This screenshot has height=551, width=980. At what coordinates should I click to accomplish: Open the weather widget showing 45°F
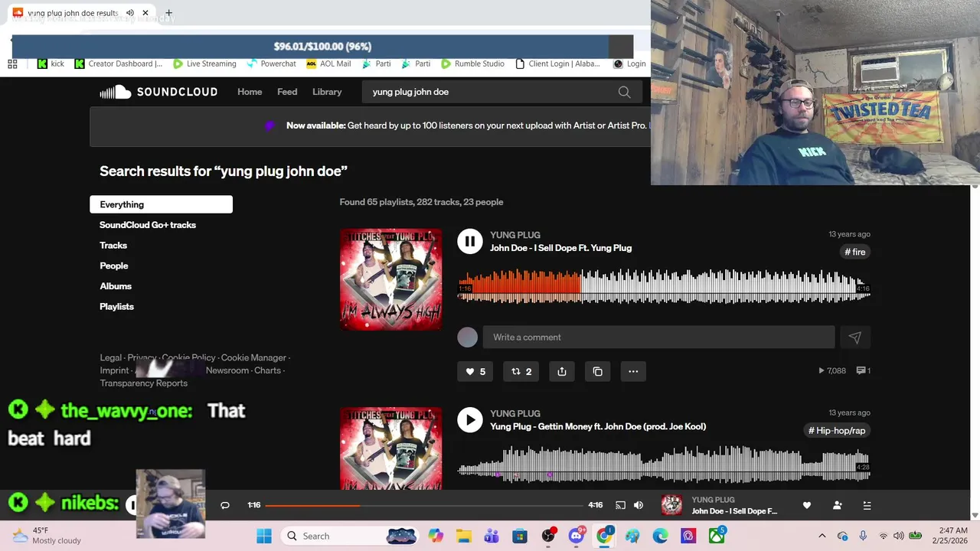[x=47, y=536]
